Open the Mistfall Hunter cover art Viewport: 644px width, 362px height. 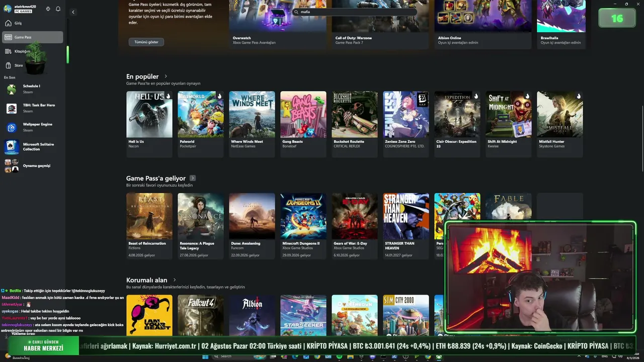pyautogui.click(x=560, y=114)
